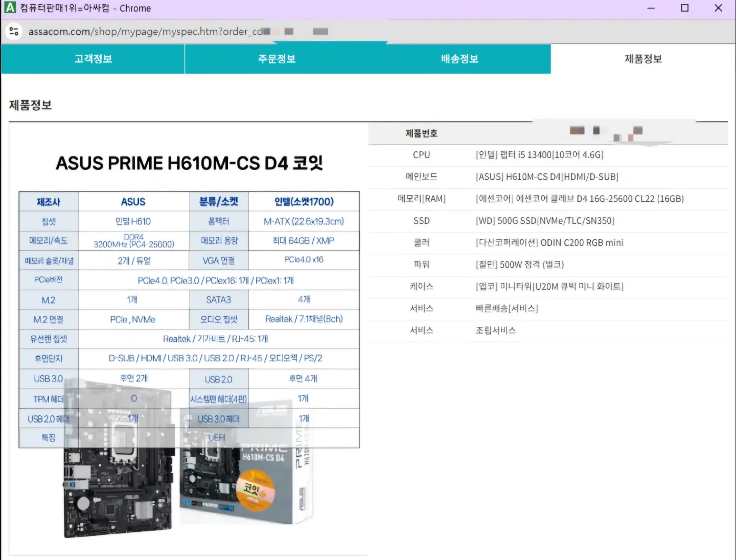Click the 케이스 row label

point(422,287)
